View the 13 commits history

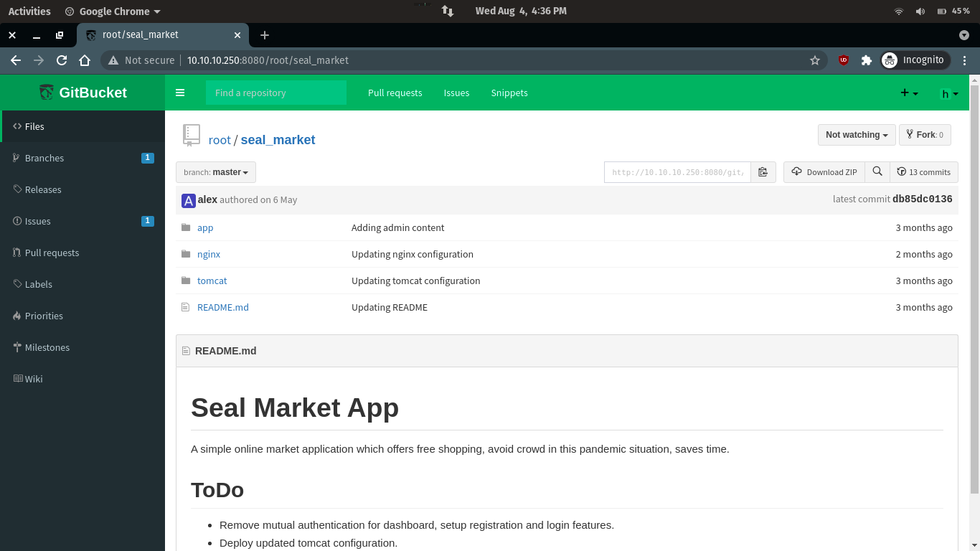[x=923, y=172]
